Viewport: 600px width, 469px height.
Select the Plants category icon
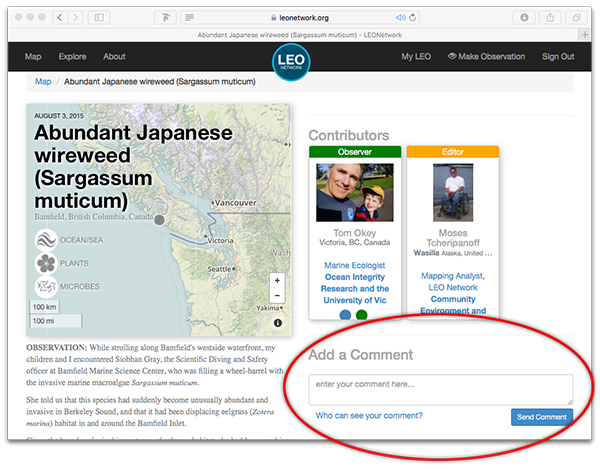(46, 264)
